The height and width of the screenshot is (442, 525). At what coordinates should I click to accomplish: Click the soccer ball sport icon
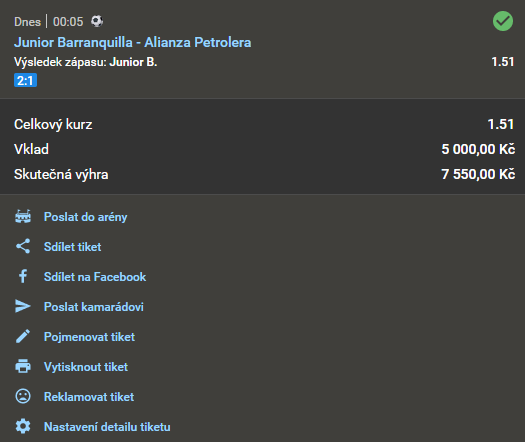tap(97, 21)
